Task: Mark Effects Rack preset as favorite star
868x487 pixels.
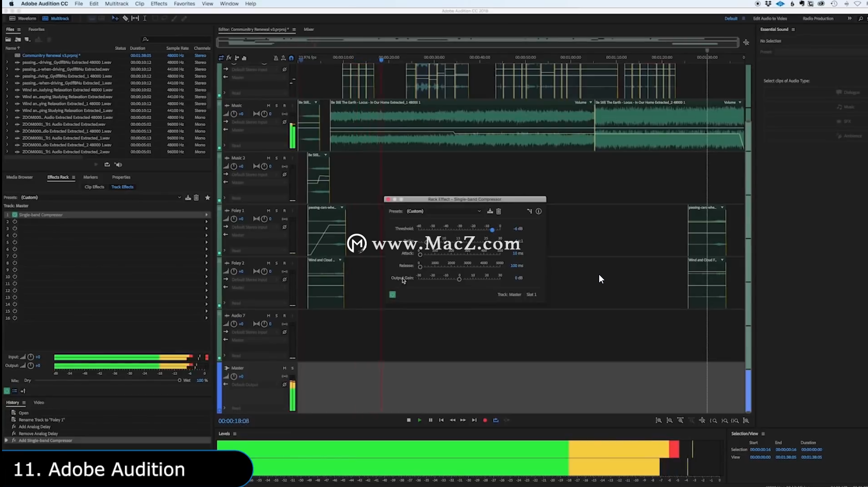Action: [x=208, y=197]
